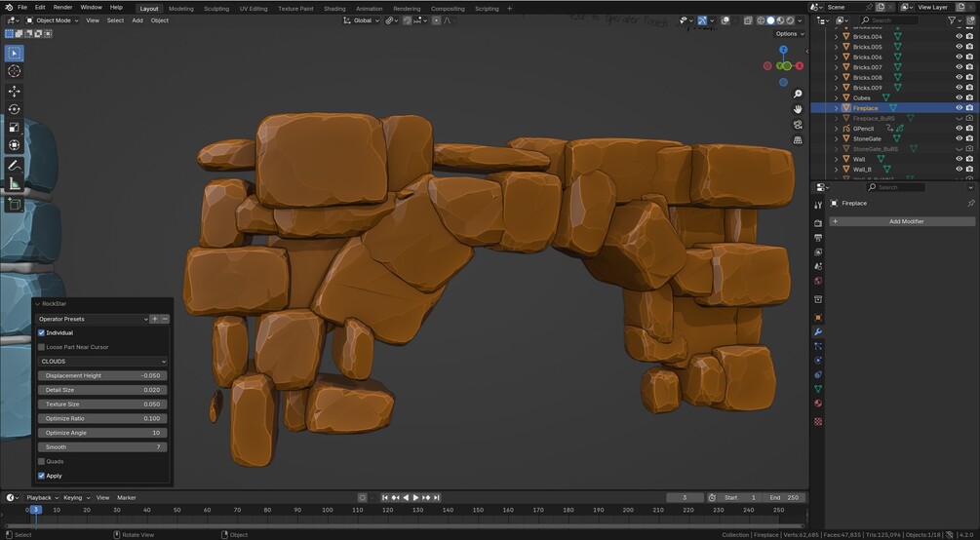This screenshot has width=980, height=540.
Task: Play the animation in the timeline
Action: [415, 497]
